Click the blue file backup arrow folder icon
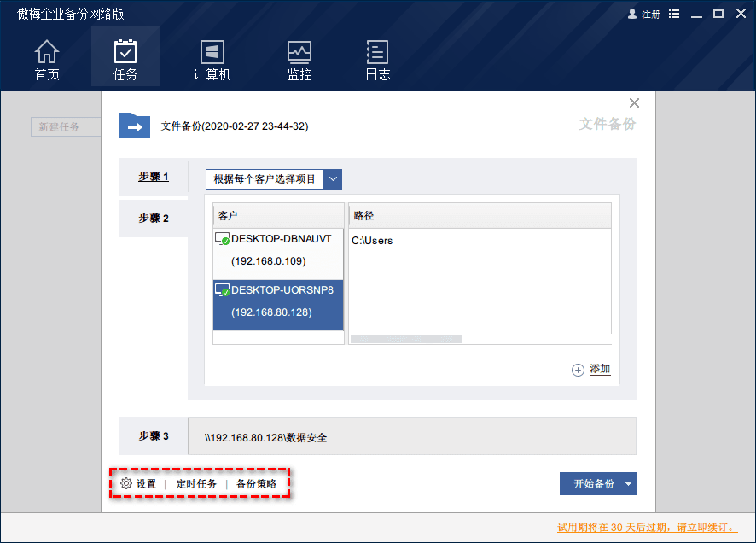Image resolution: width=756 pixels, height=543 pixels. [x=135, y=126]
